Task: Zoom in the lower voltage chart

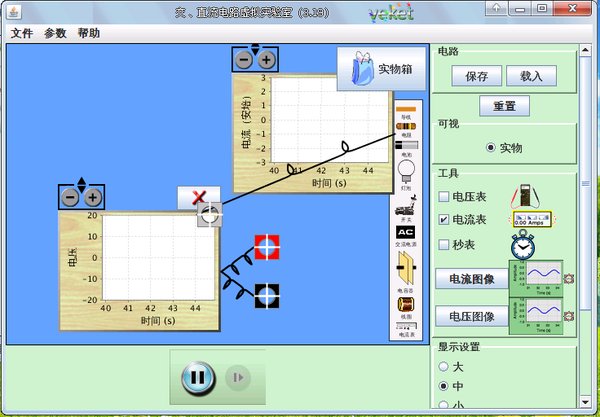Action: [93, 198]
